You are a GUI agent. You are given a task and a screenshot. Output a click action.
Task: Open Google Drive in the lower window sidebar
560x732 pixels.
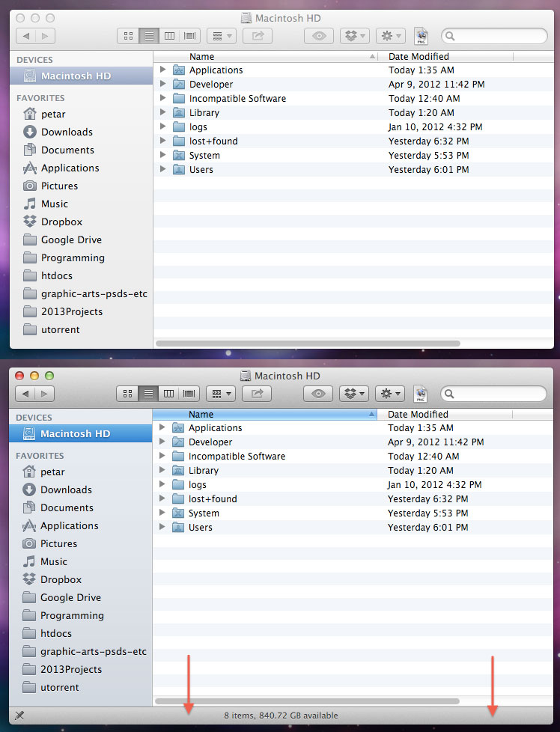[80, 597]
